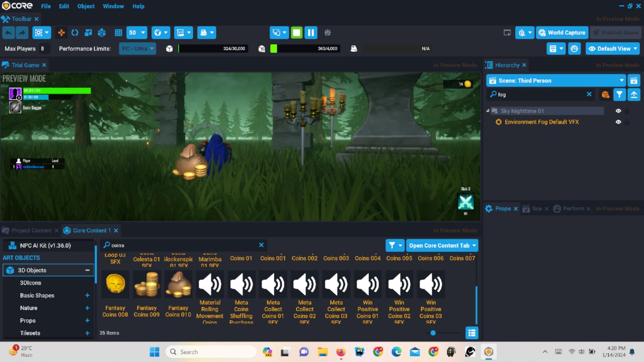Screen dimensions: 644x362
Task: Open the Window menu
Action: coord(113,6)
